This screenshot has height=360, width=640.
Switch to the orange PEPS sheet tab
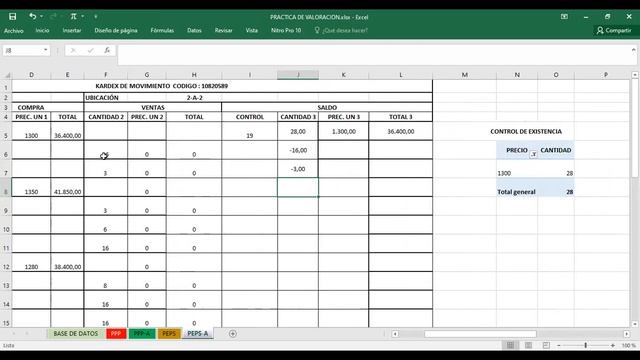click(169, 333)
